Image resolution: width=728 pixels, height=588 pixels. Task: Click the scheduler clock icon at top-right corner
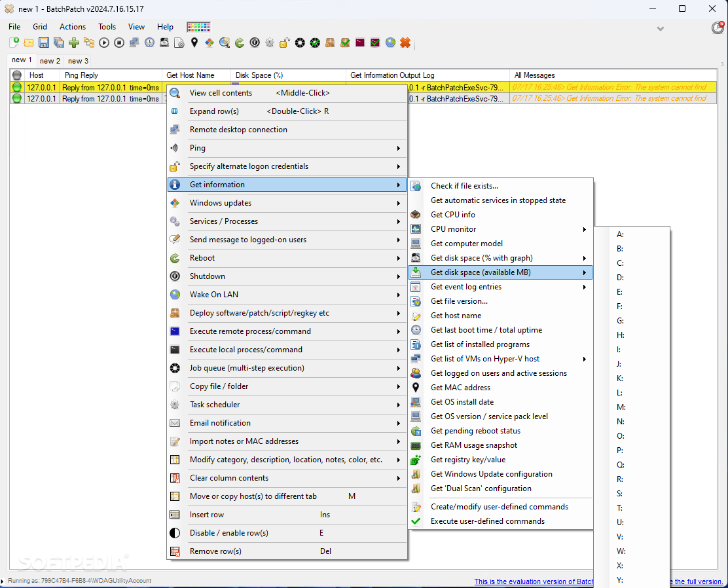point(718,28)
